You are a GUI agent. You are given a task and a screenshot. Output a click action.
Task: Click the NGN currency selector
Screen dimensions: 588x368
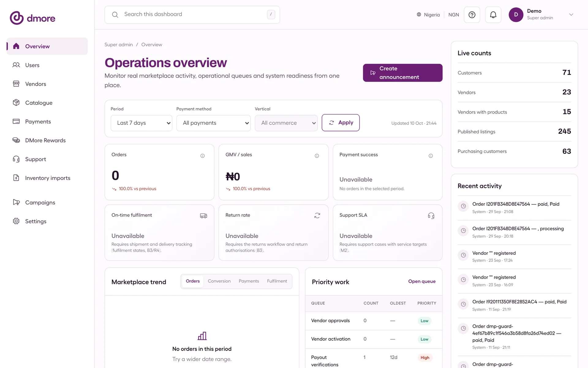tap(454, 15)
